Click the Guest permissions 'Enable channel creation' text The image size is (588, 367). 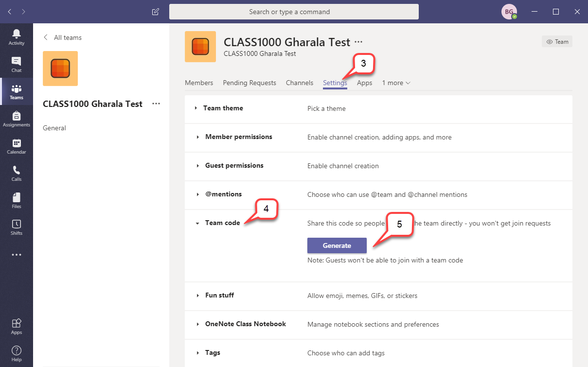coord(343,166)
